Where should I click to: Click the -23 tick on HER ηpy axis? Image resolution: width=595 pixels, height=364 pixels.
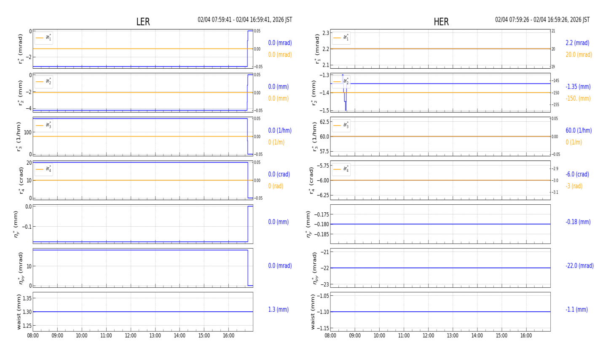325,285
